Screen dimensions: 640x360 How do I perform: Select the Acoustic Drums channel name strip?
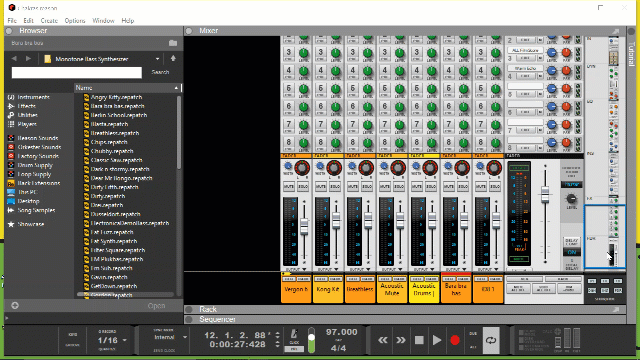click(x=424, y=289)
